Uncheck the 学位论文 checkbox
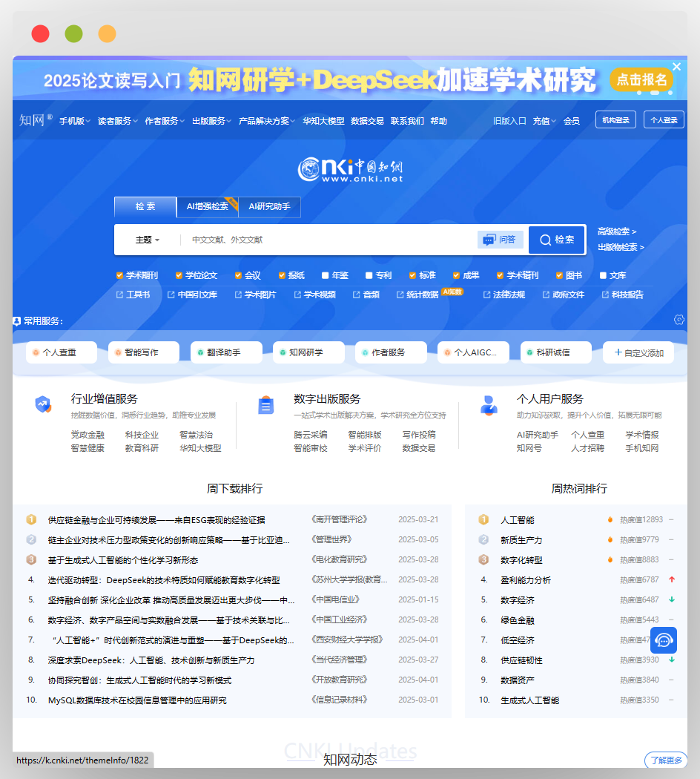700x779 pixels. (x=179, y=275)
